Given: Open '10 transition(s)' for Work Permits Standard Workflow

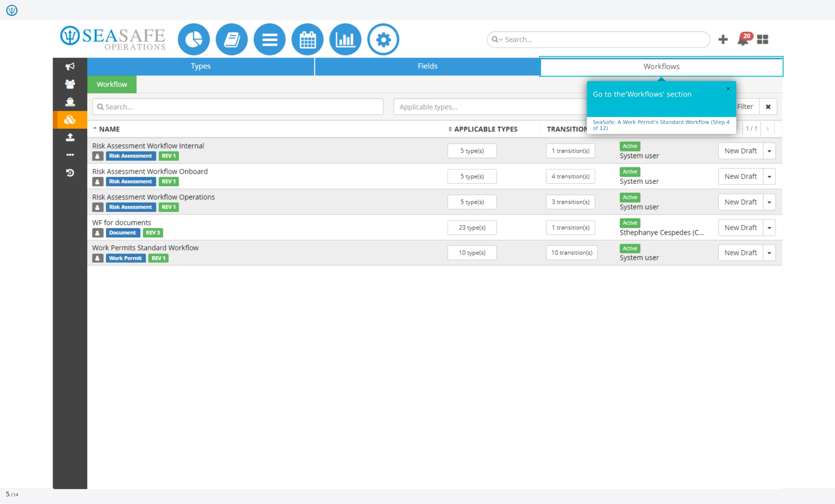Looking at the screenshot, I should pyautogui.click(x=572, y=253).
